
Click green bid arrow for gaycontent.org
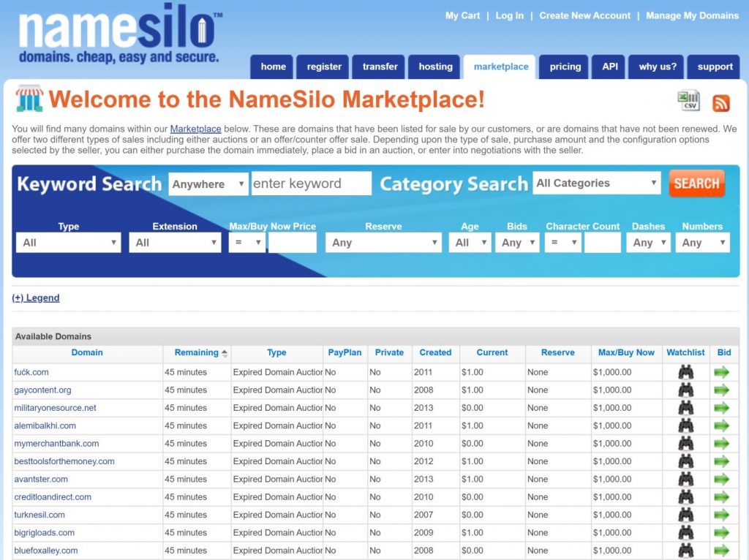click(x=722, y=390)
